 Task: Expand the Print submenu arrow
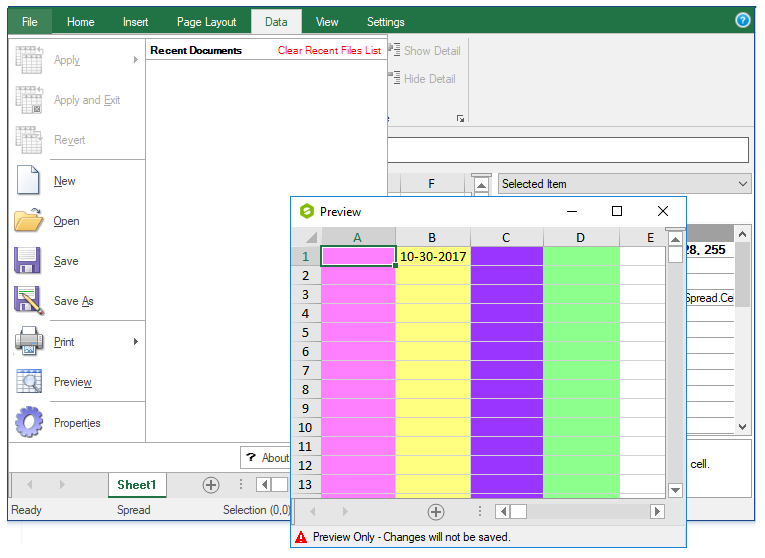(x=136, y=341)
